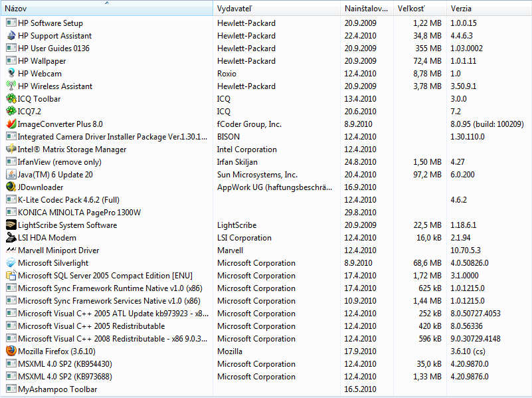This screenshot has height=398, width=532.
Task: Select K-Lite Codec Pack 4.6.2 (Full)
Action: (68, 200)
